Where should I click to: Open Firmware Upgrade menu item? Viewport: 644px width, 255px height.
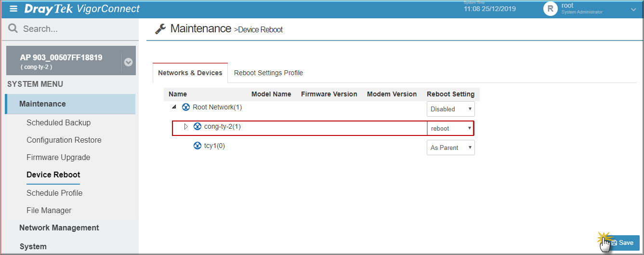[x=58, y=157]
